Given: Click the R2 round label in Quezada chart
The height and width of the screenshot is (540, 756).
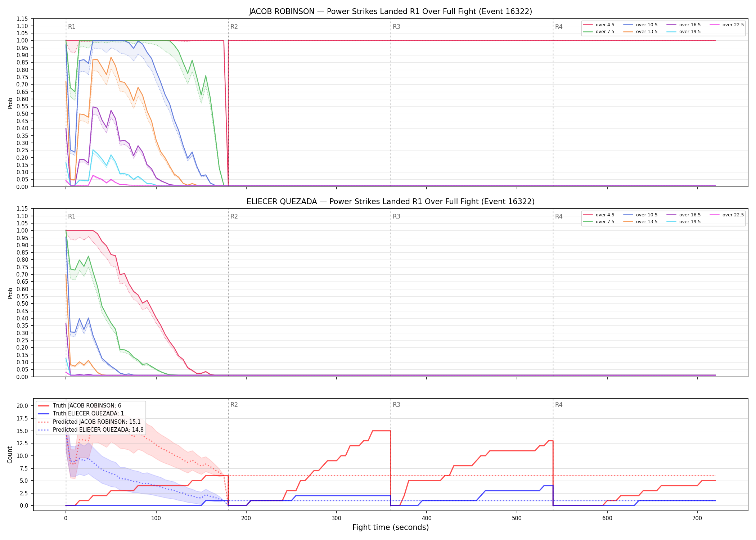Looking at the screenshot, I should point(234,216).
